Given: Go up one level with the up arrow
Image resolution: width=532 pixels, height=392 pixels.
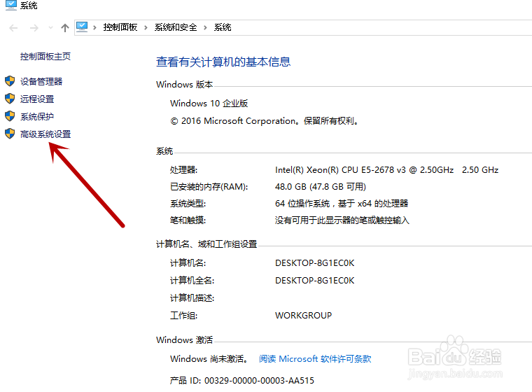Looking at the screenshot, I should [x=65, y=28].
